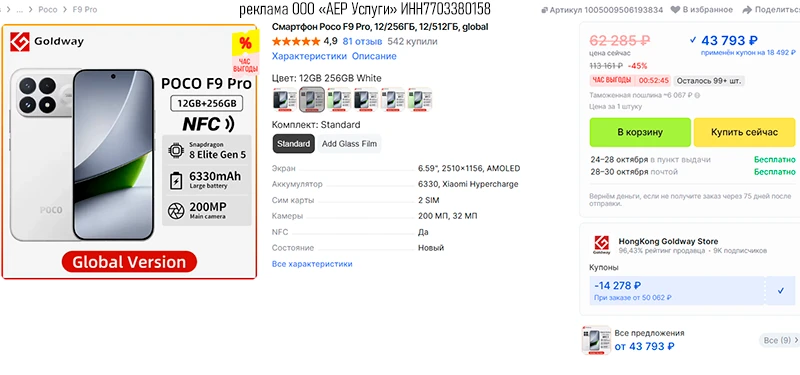
Task: Click the -45% discount label
Action: (x=637, y=66)
